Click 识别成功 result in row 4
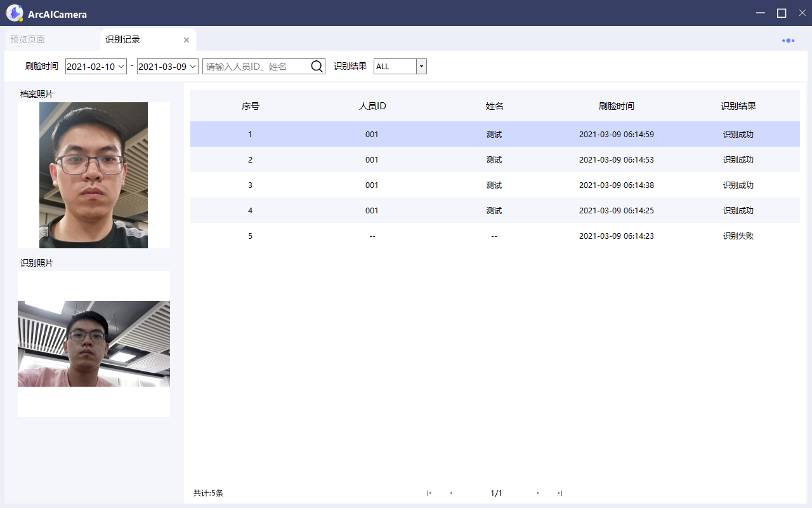 (738, 210)
